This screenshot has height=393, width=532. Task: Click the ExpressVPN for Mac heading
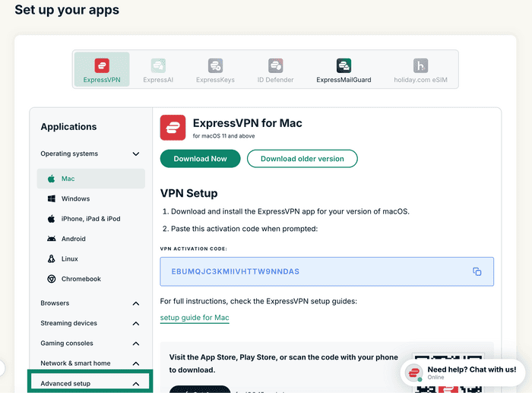[247, 123]
